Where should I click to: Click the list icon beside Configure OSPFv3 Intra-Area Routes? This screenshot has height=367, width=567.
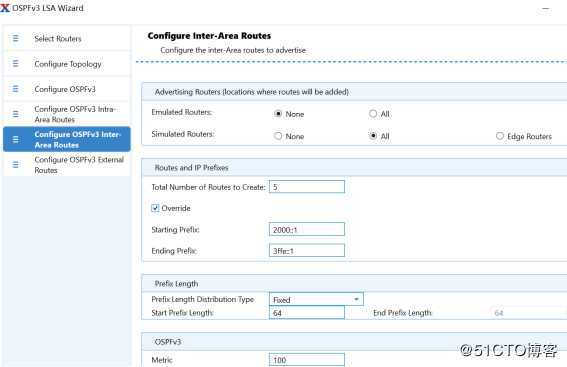tap(16, 114)
